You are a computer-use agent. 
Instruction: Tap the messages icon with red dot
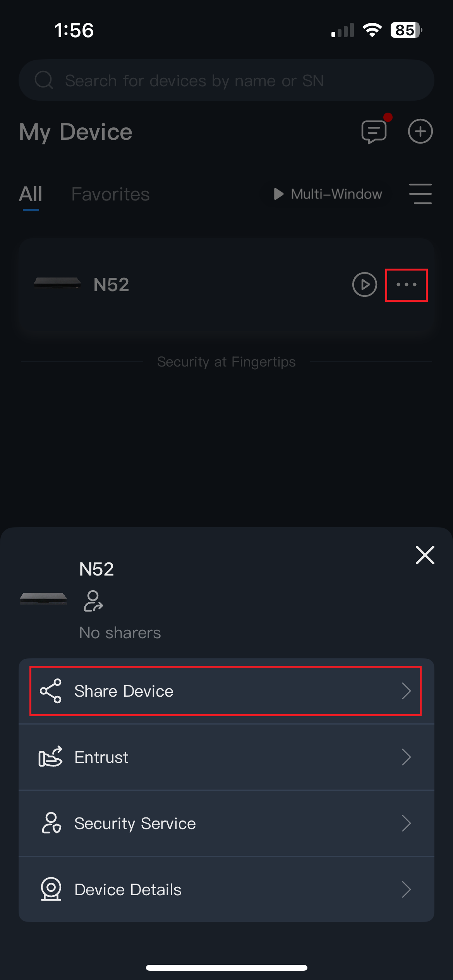click(x=374, y=132)
